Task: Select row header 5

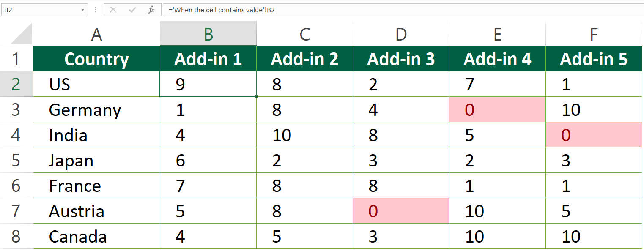Action: (x=16, y=160)
